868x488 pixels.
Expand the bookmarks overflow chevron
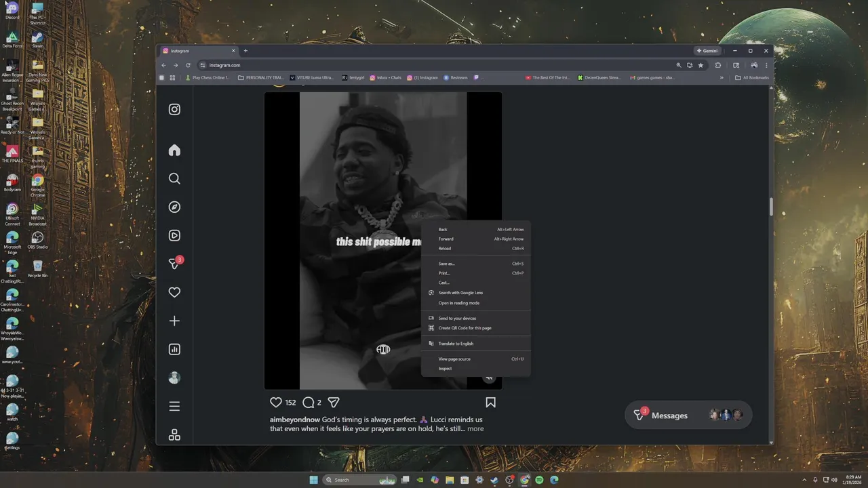(x=722, y=78)
